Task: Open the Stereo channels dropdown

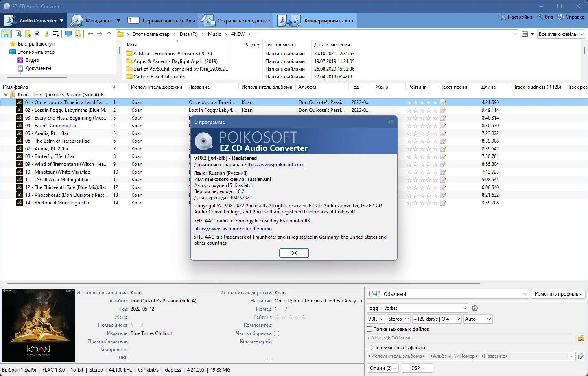Action: click(398, 319)
